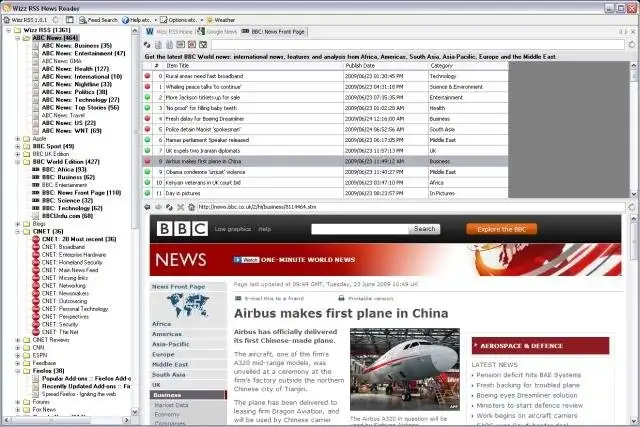This screenshot has height=427, width=640.
Task: Collapse the BBC World Edition folder expander
Action: click(x=18, y=162)
